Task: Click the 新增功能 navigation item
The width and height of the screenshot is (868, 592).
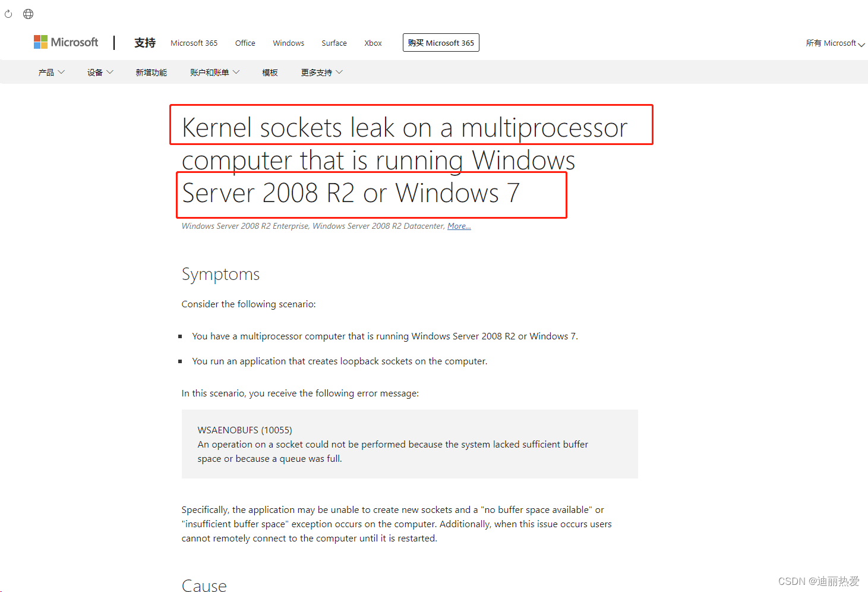Action: 151,71
